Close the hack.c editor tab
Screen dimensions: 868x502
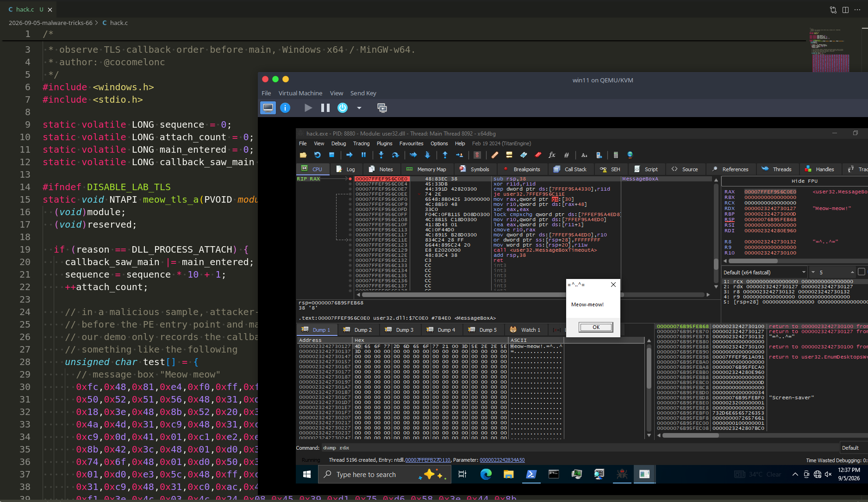pyautogui.click(x=50, y=9)
